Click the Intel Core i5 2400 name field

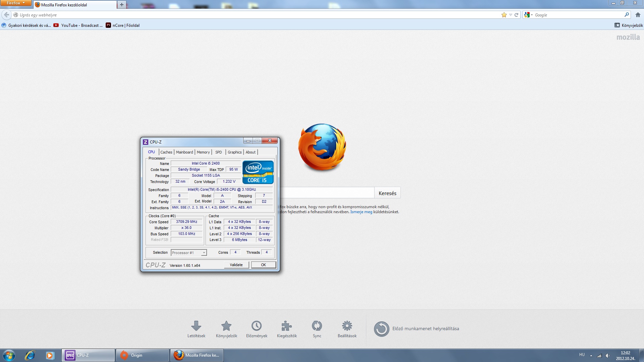coord(206,164)
